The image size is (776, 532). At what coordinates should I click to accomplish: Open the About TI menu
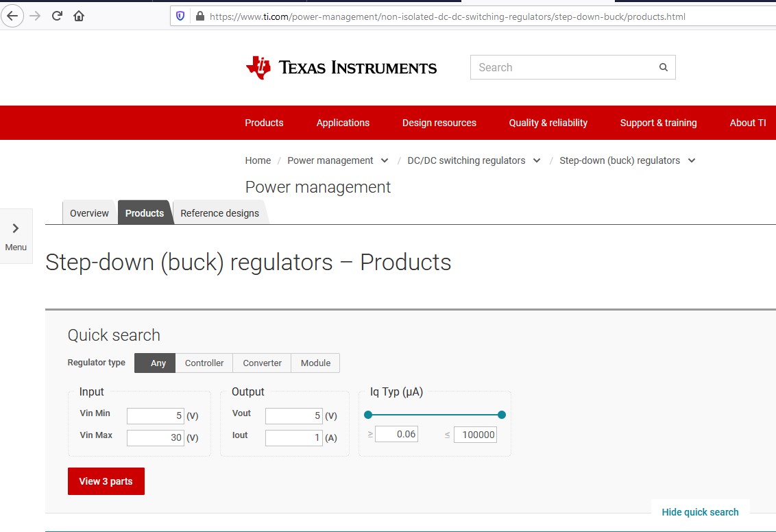click(x=748, y=123)
